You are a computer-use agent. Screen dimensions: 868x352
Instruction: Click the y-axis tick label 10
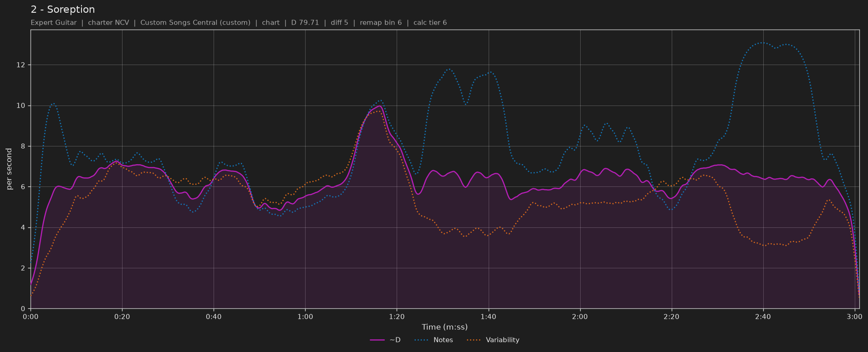coord(21,106)
